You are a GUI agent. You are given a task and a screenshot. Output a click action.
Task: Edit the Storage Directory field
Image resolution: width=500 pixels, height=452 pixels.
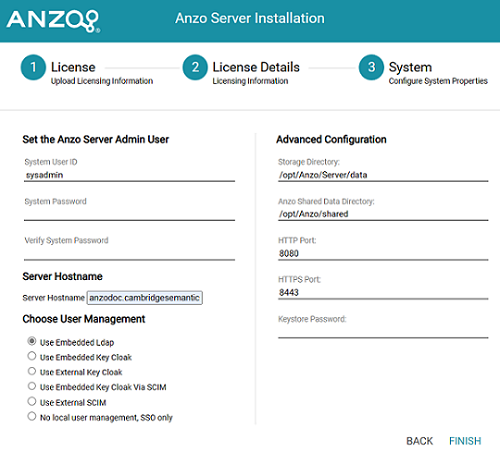383,175
